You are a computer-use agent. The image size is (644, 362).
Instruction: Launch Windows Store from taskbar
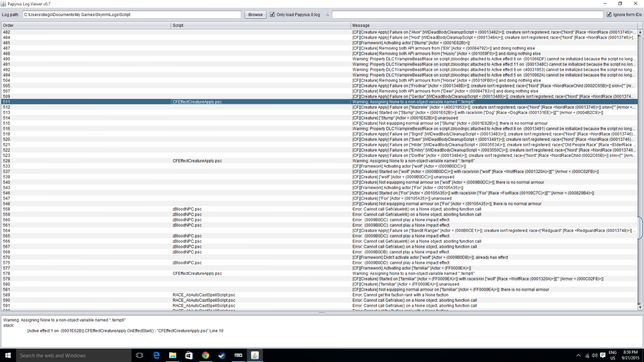(x=189, y=355)
